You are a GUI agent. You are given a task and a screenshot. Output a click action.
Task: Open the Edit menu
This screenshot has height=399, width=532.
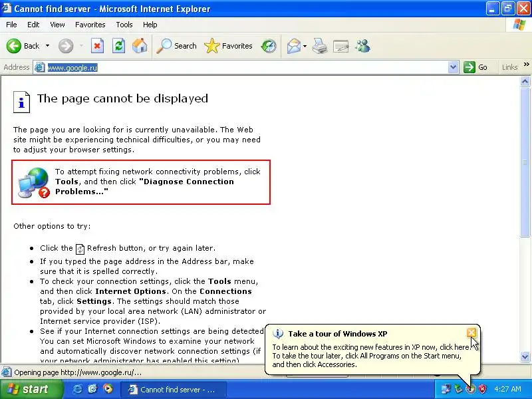pyautogui.click(x=33, y=25)
